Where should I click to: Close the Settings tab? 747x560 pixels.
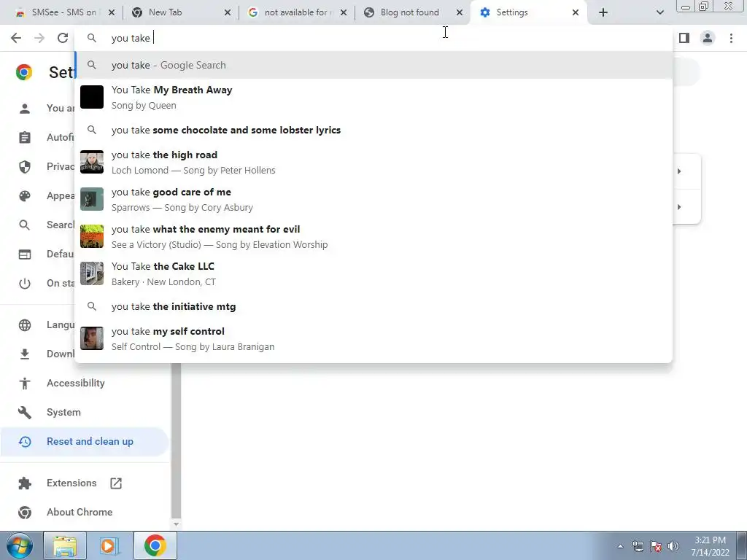[576, 12]
